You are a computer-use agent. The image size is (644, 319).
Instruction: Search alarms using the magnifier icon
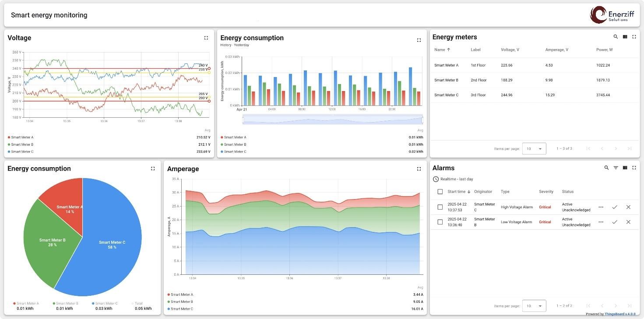coord(606,168)
